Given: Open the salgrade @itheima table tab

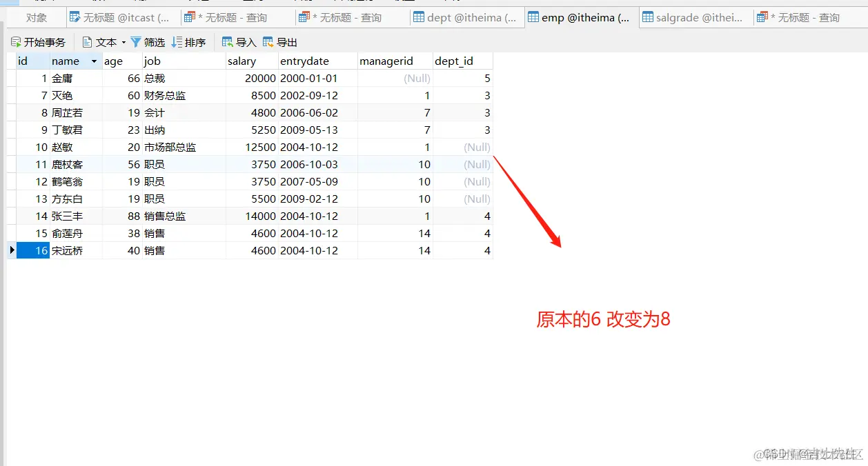Looking at the screenshot, I should 696,18.
